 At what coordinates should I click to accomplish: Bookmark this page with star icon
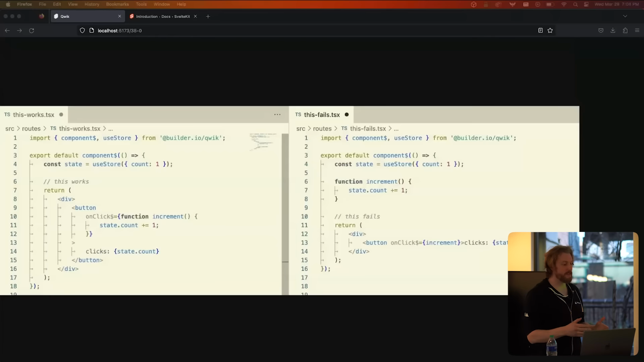[x=550, y=31]
